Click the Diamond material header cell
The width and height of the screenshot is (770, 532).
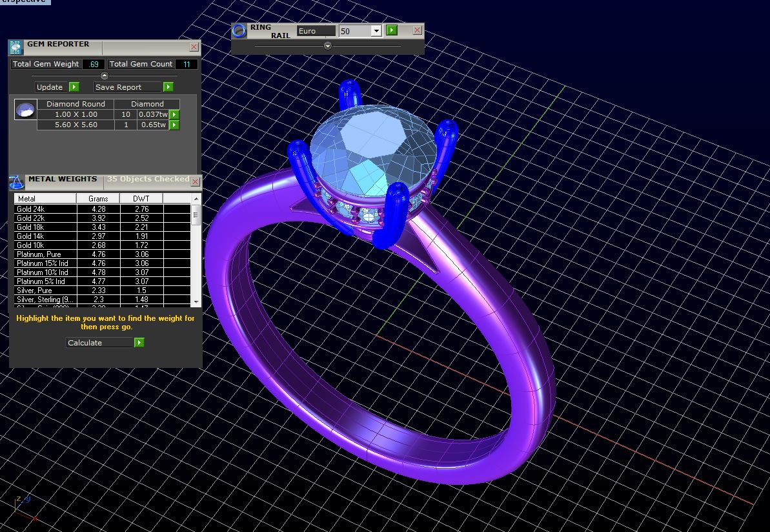pyautogui.click(x=147, y=104)
